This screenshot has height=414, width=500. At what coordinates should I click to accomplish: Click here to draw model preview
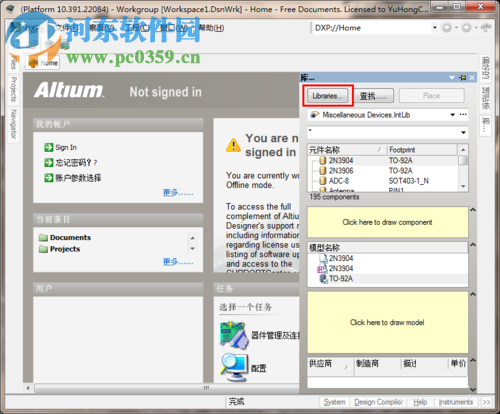tap(387, 322)
